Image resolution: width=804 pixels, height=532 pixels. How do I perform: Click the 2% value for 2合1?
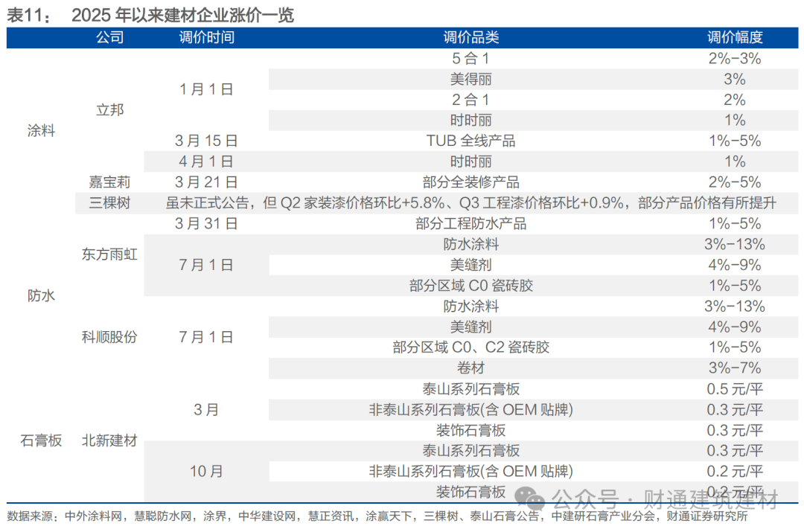point(735,100)
